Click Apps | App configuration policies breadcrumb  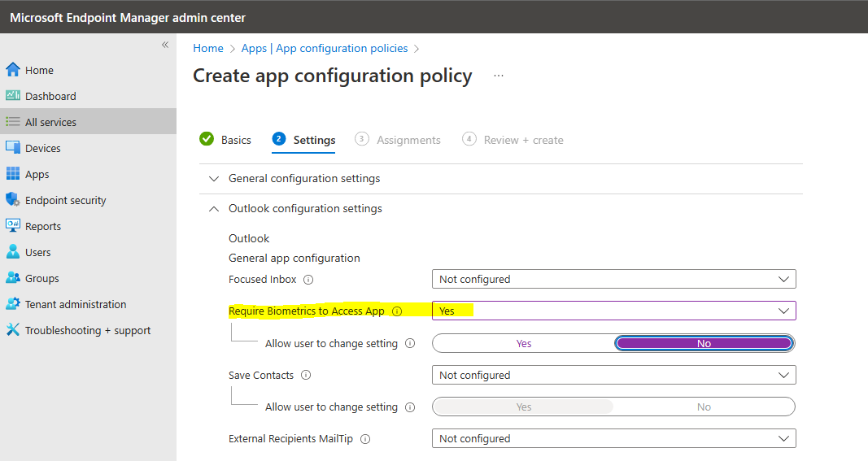(x=325, y=49)
